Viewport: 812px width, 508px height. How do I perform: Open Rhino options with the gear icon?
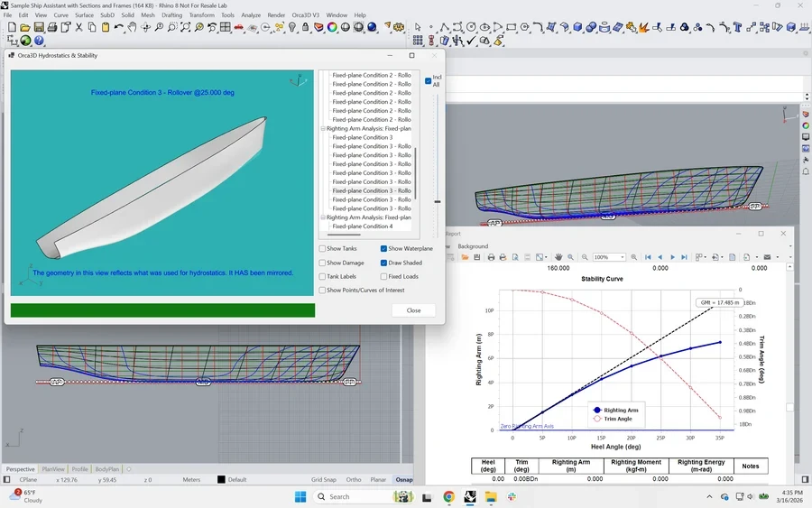pyautogui.click(x=399, y=27)
